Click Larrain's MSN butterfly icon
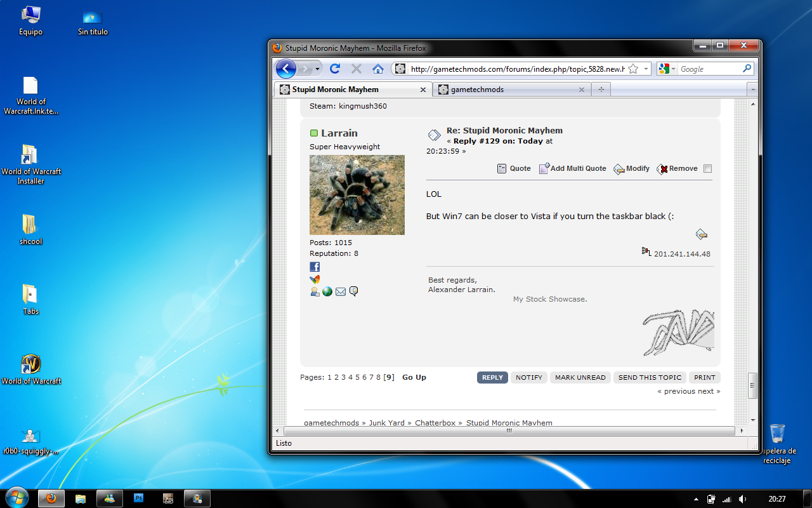This screenshot has width=812, height=508. tap(315, 279)
